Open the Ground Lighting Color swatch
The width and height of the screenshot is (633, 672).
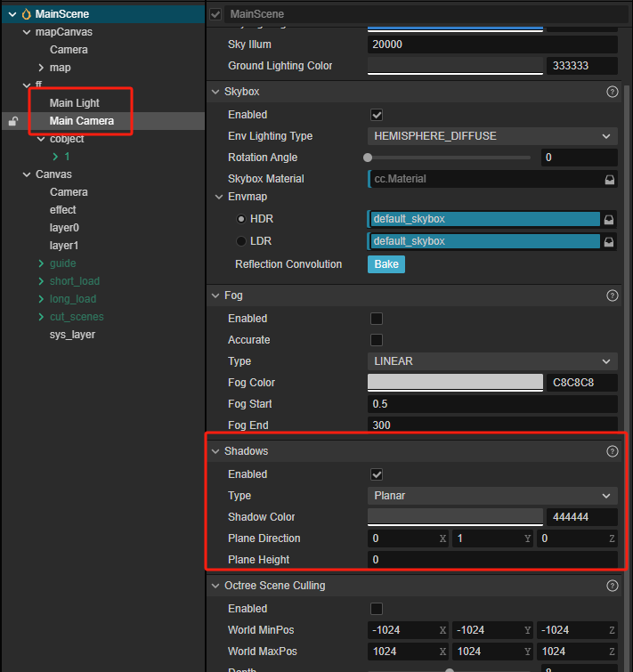(455, 66)
